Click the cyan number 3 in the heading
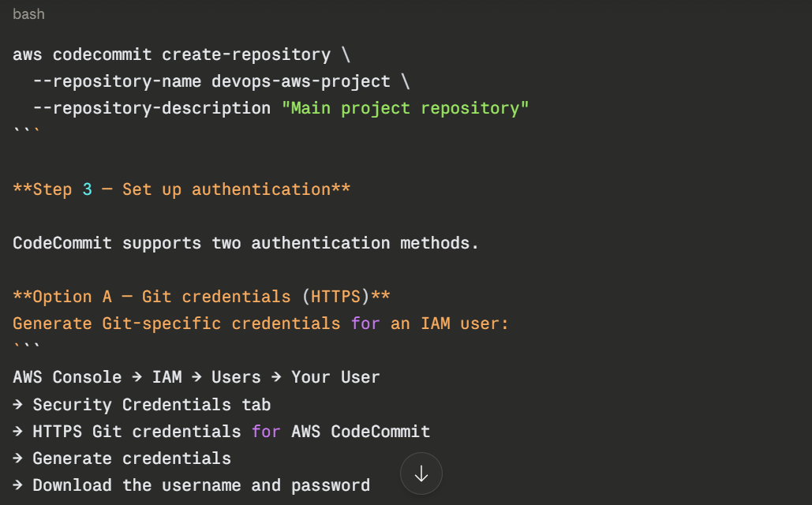 pos(88,189)
